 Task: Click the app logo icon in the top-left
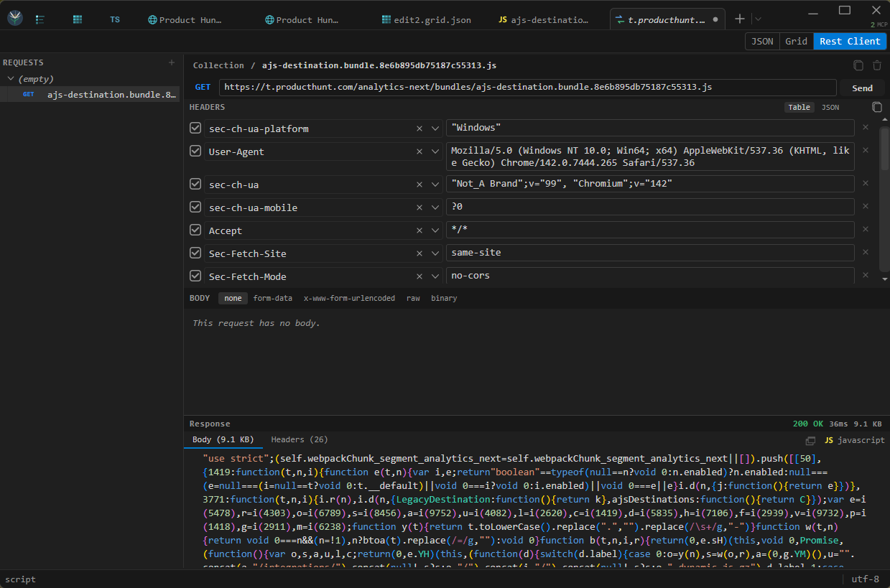tap(14, 19)
